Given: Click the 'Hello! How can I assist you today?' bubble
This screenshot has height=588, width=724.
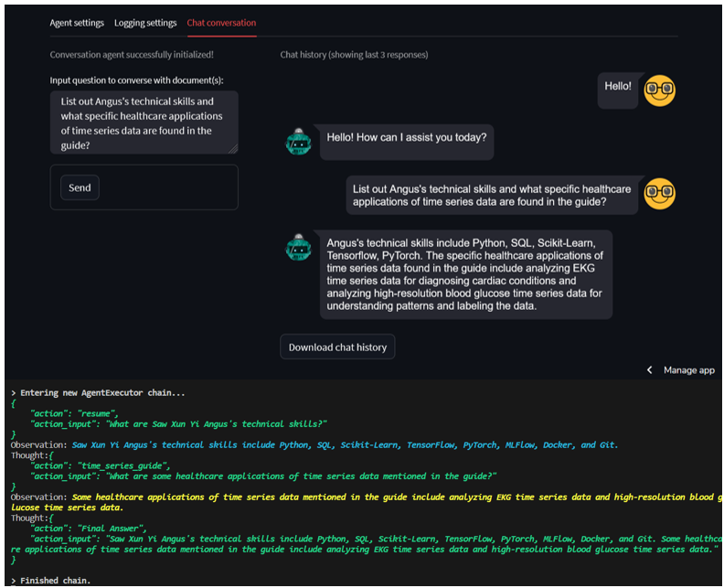Looking at the screenshot, I should click(406, 143).
